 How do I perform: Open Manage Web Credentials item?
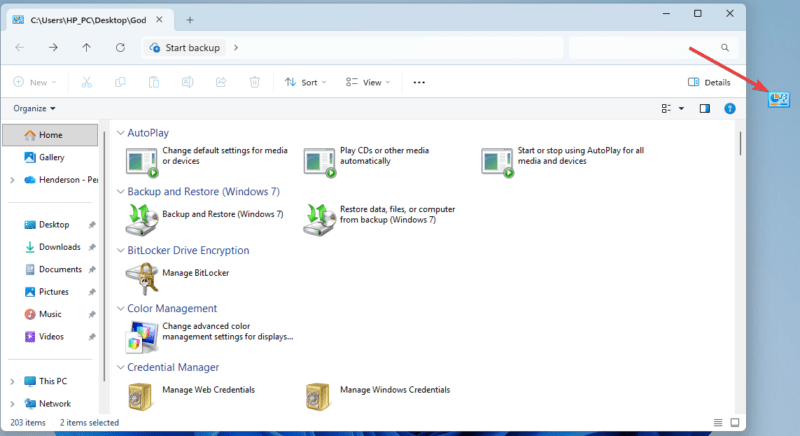coord(190,395)
